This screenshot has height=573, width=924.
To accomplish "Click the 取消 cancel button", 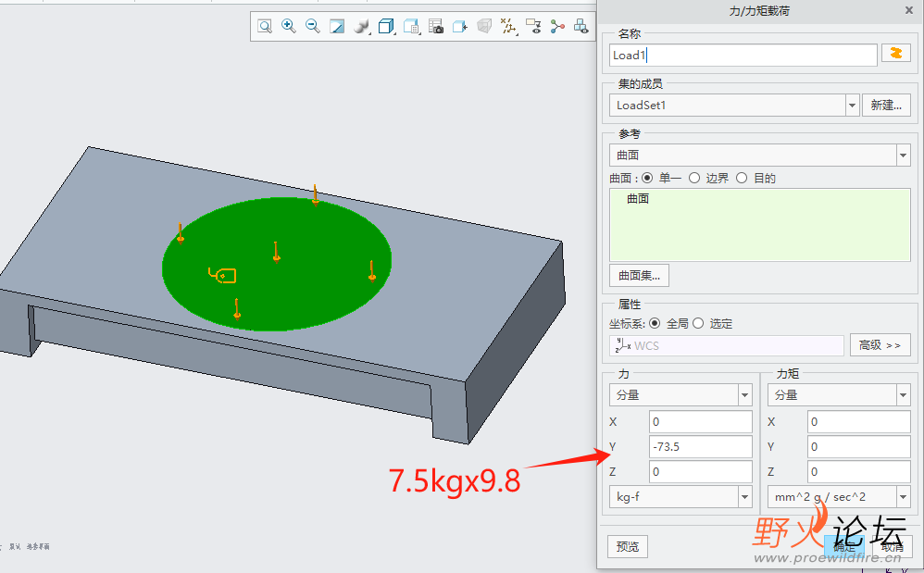I will pyautogui.click(x=893, y=546).
